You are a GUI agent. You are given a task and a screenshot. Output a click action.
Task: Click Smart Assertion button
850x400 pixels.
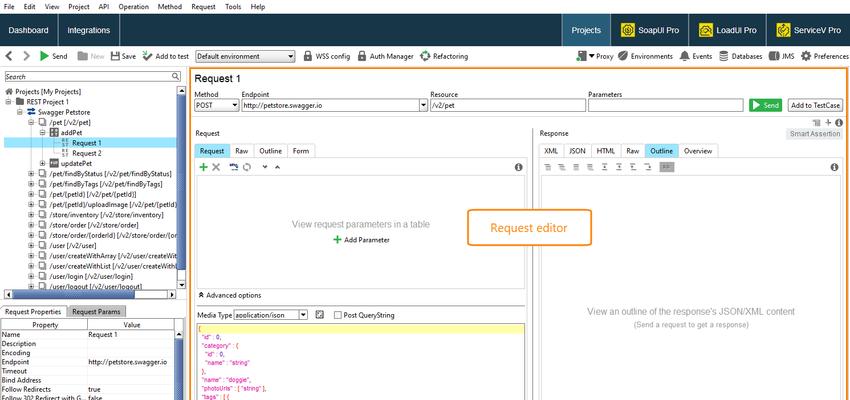click(x=815, y=133)
